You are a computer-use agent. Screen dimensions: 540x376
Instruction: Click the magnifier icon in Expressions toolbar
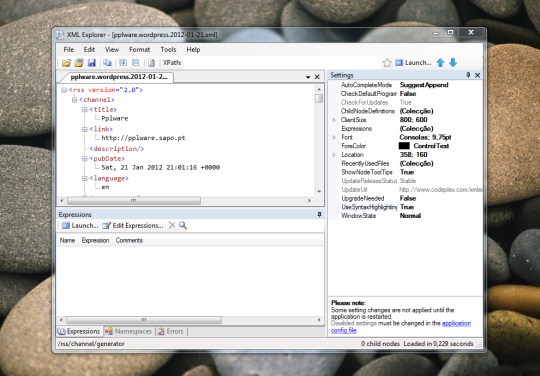[x=183, y=226]
